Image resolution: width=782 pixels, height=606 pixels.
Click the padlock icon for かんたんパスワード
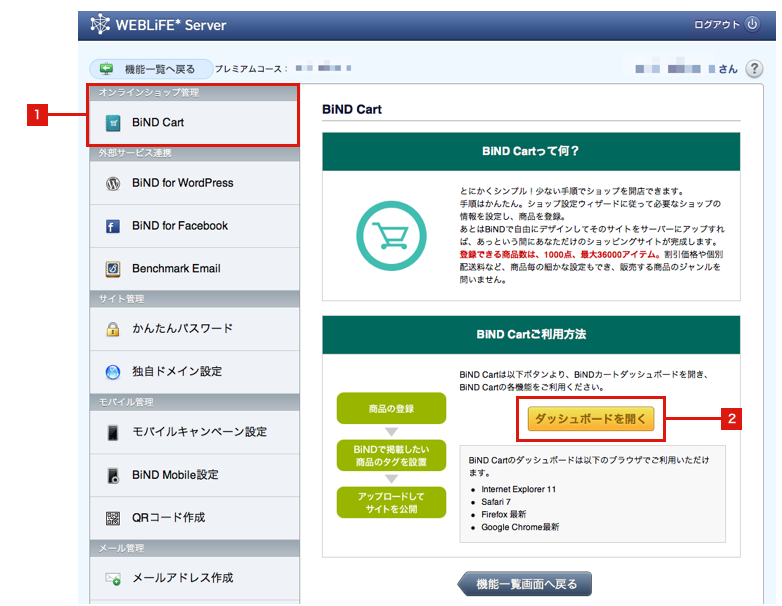click(113, 329)
